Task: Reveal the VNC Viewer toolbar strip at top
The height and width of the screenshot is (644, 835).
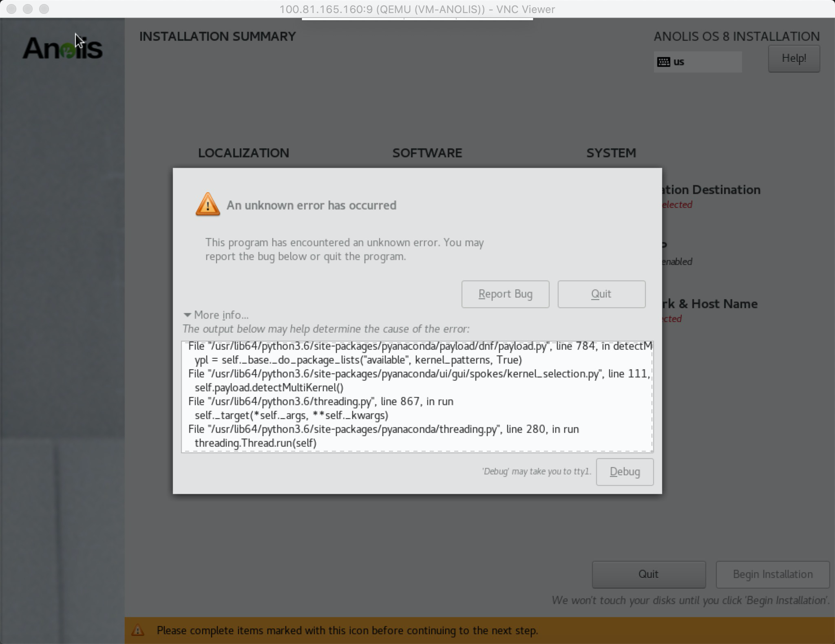Action: pos(417,19)
